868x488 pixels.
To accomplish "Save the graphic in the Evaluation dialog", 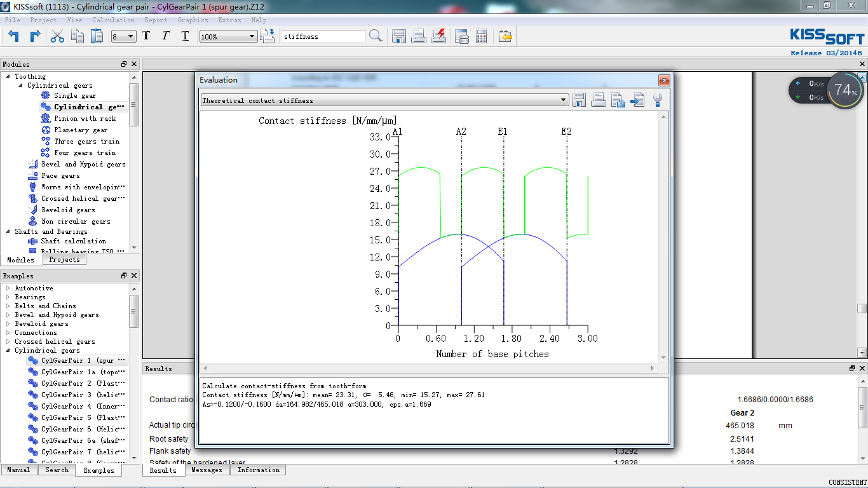I will pos(579,100).
